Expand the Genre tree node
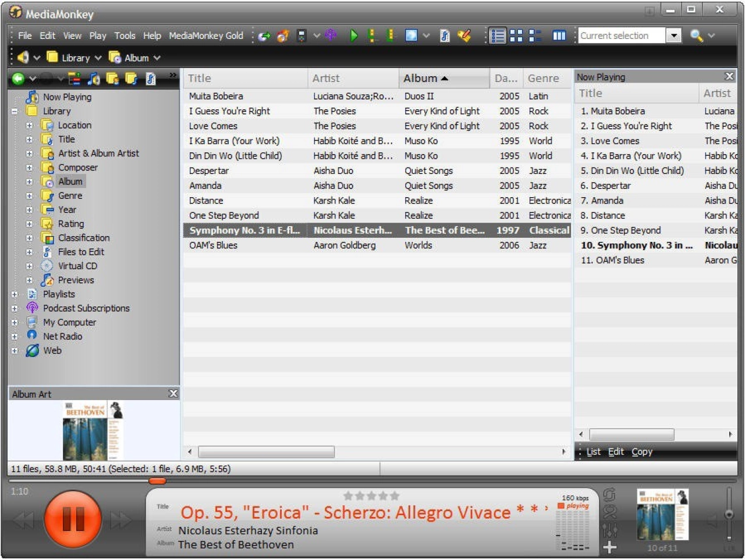Viewport: 745px width, 560px height. click(29, 196)
